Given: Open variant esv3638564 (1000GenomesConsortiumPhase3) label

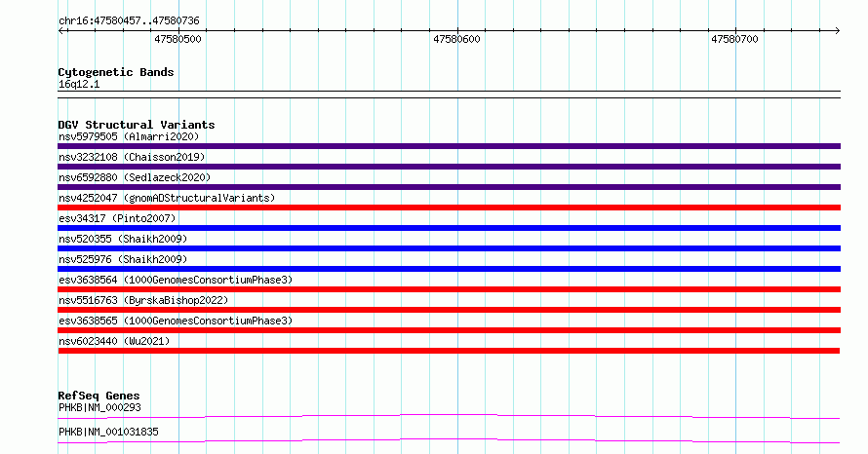Looking at the screenshot, I should coord(176,280).
